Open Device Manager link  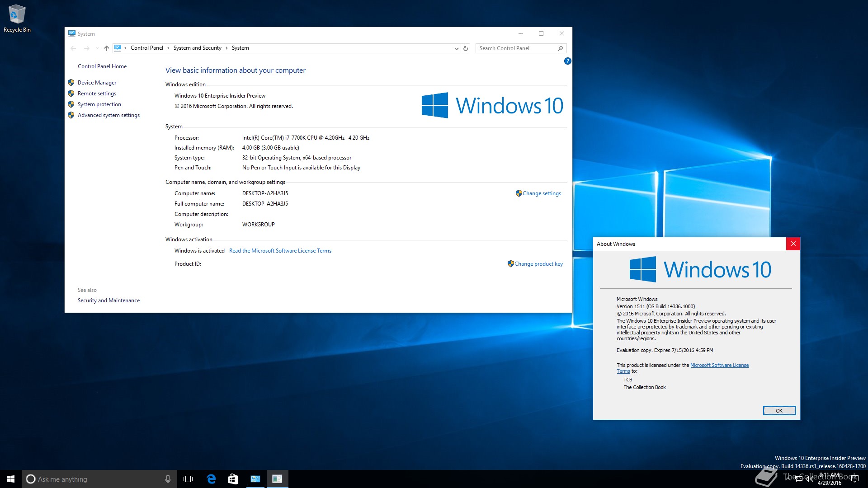pyautogui.click(x=97, y=83)
